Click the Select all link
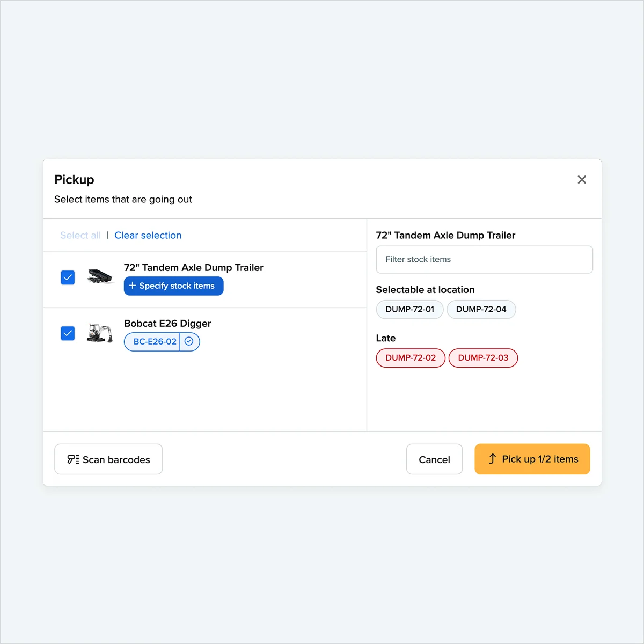This screenshot has height=644, width=644. [80, 235]
